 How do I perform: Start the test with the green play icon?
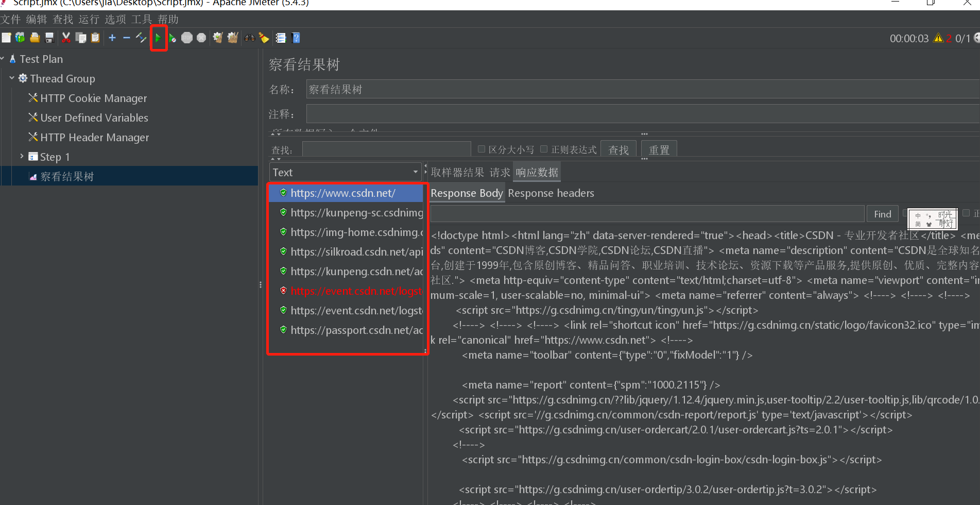pyautogui.click(x=158, y=38)
